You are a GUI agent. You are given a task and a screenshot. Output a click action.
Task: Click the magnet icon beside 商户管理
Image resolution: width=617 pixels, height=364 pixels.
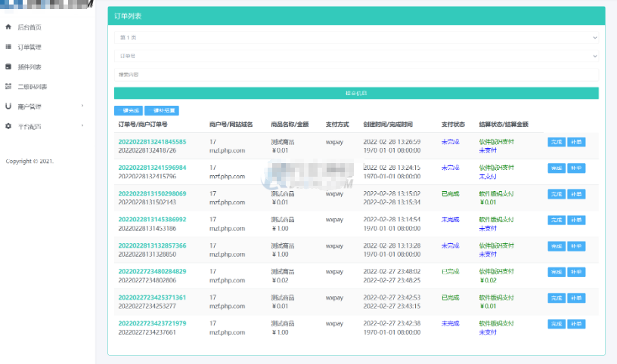8,106
